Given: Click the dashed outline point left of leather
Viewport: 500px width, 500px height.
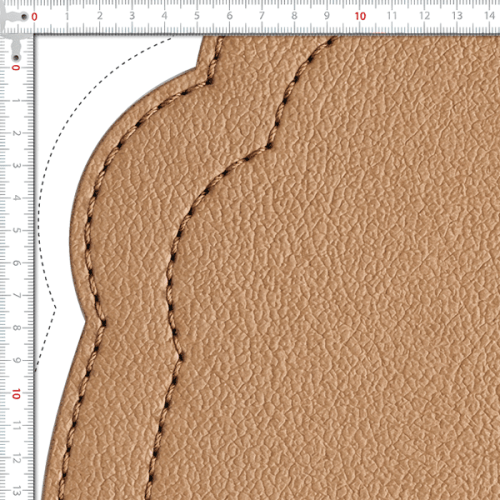Looking at the screenshot, I should (55, 307).
